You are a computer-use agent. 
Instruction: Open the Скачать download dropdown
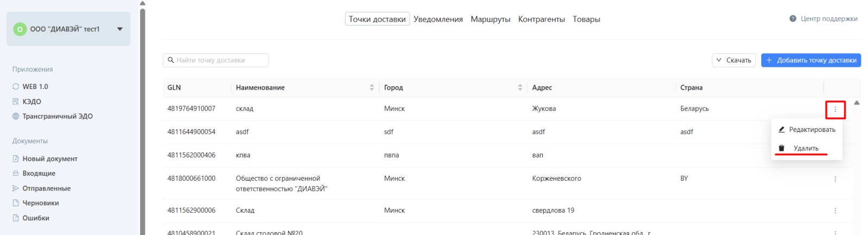click(x=733, y=60)
